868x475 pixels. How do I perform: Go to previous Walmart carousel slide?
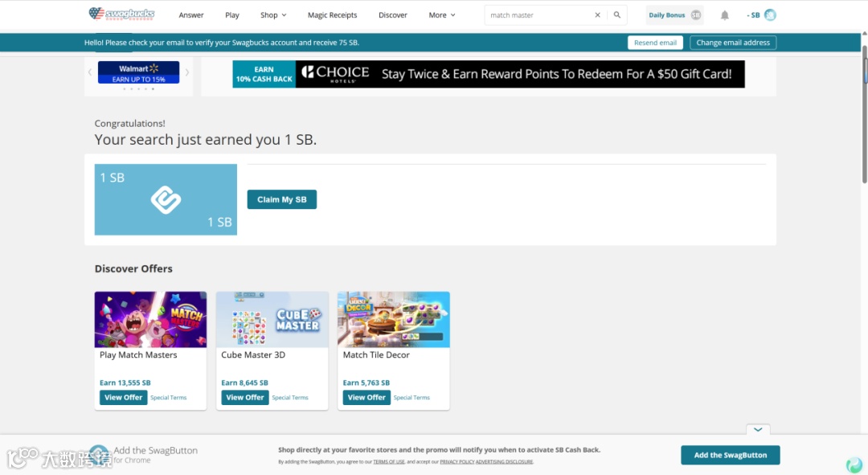90,72
